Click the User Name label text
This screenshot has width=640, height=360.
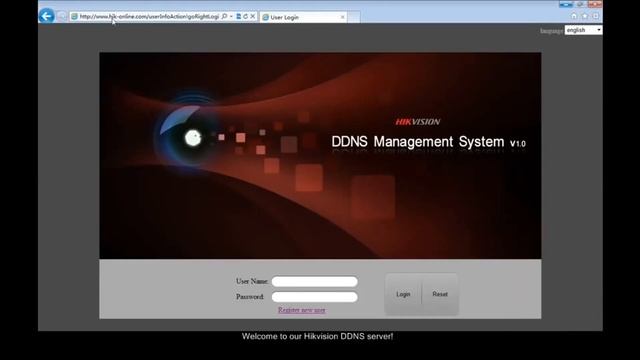[x=252, y=281]
